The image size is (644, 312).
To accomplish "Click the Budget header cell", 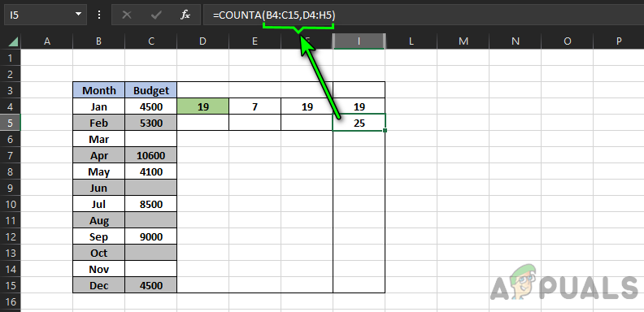I will click(x=151, y=90).
